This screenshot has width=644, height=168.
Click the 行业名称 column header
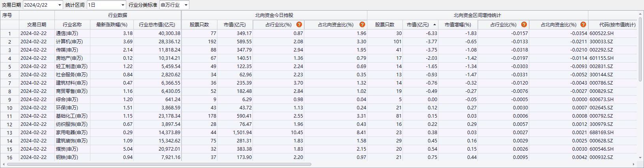(x=72, y=25)
